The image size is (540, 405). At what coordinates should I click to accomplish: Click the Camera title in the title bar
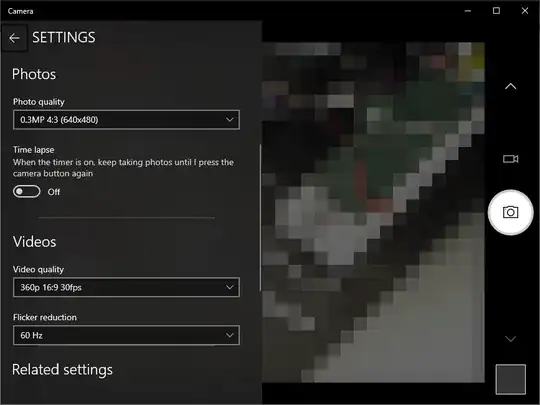(x=21, y=11)
